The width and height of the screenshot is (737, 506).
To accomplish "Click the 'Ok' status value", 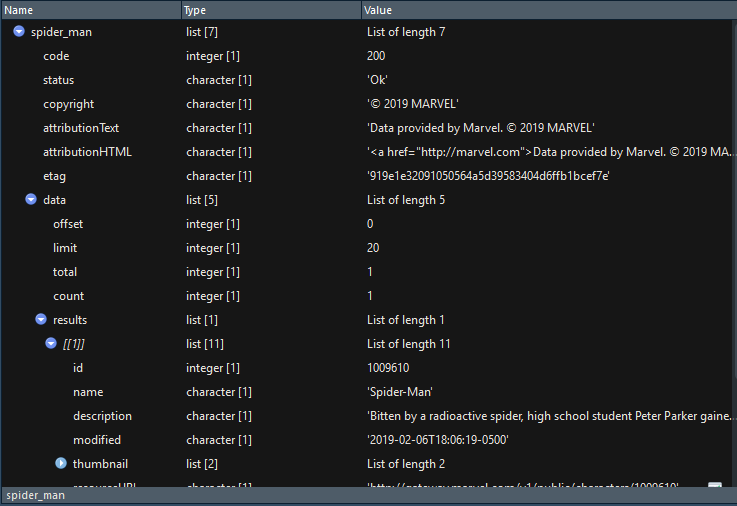I will coord(377,80).
